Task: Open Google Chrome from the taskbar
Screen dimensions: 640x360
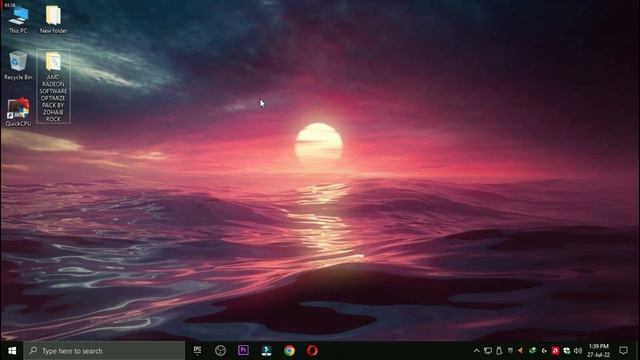Action: 289,351
